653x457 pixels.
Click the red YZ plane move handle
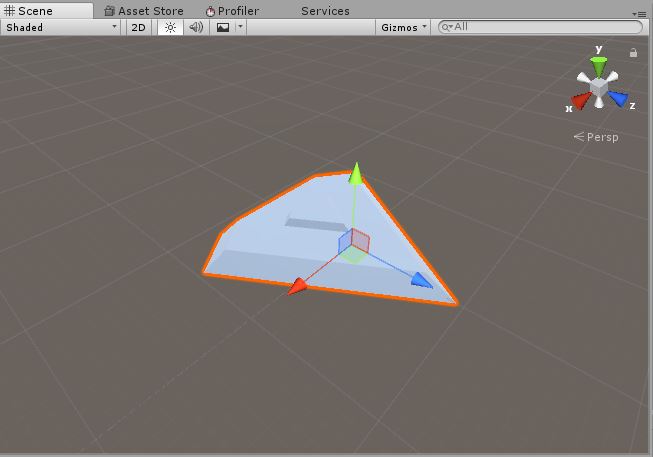coord(361,240)
